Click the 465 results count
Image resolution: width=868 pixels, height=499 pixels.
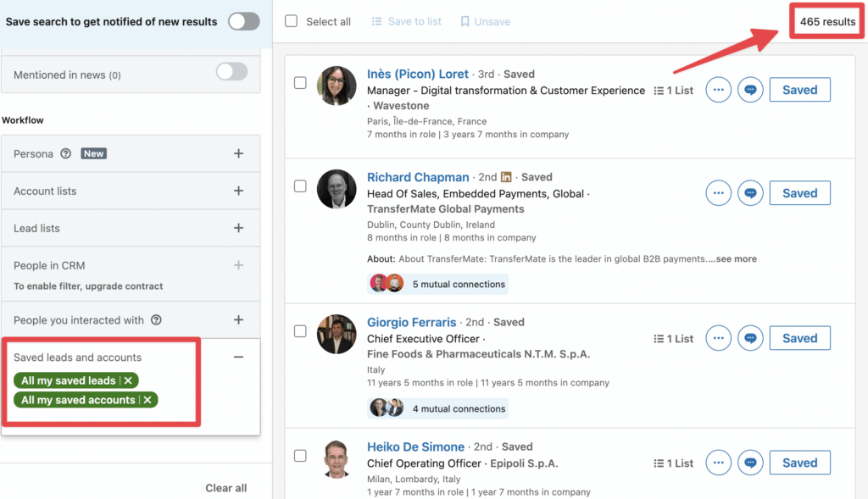pyautogui.click(x=827, y=21)
